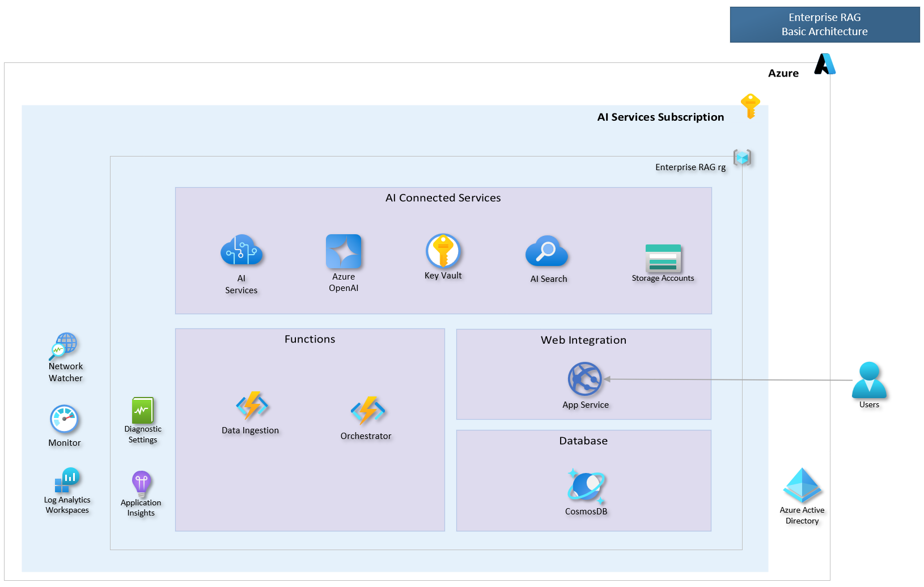Select the Orchestrator label text
The width and height of the screenshot is (924, 587).
tap(366, 436)
